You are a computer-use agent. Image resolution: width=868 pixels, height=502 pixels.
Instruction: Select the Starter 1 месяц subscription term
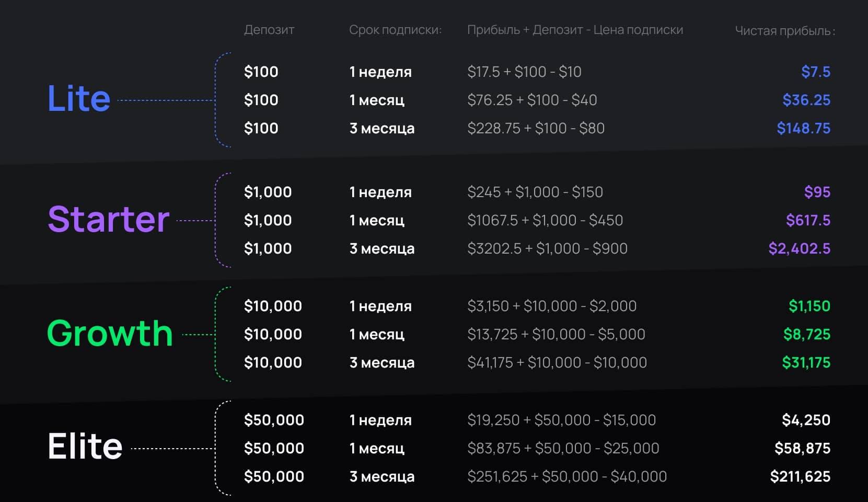[377, 220]
